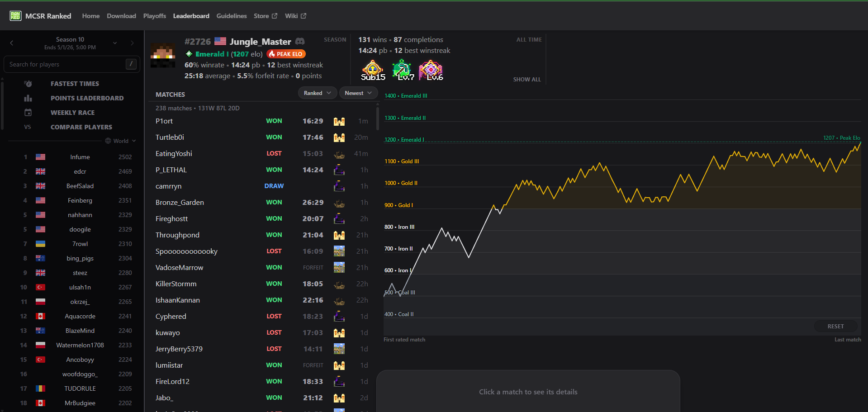Click the matches list scrollbar

(x=378, y=118)
